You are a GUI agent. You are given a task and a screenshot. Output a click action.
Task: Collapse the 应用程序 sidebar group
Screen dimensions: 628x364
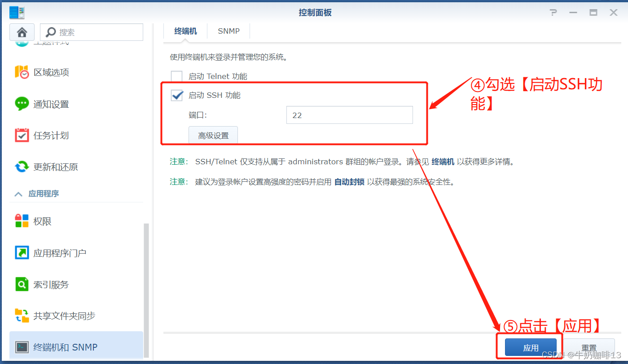pyautogui.click(x=18, y=194)
